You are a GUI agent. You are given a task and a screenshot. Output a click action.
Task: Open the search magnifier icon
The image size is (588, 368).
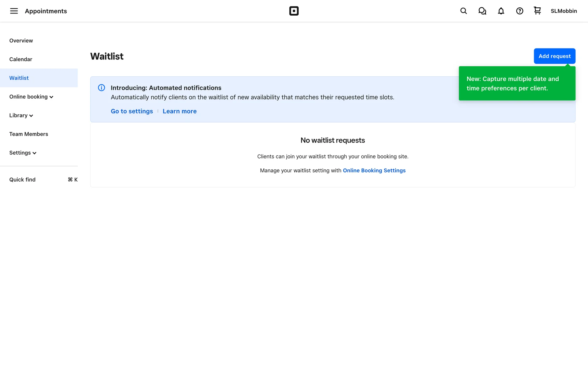point(463,11)
